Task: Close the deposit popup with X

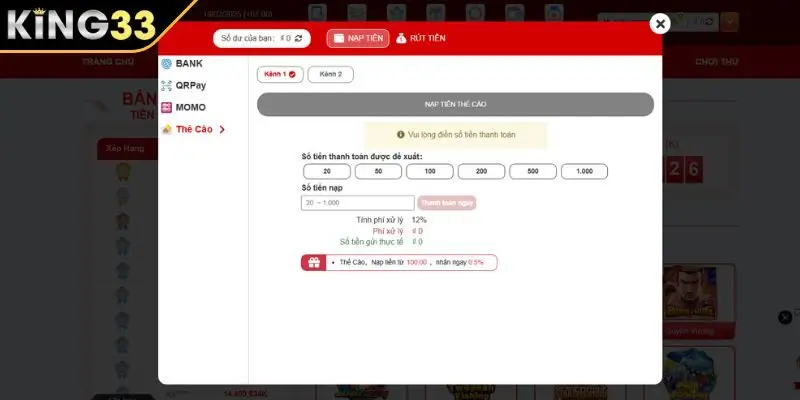Action: point(659,23)
